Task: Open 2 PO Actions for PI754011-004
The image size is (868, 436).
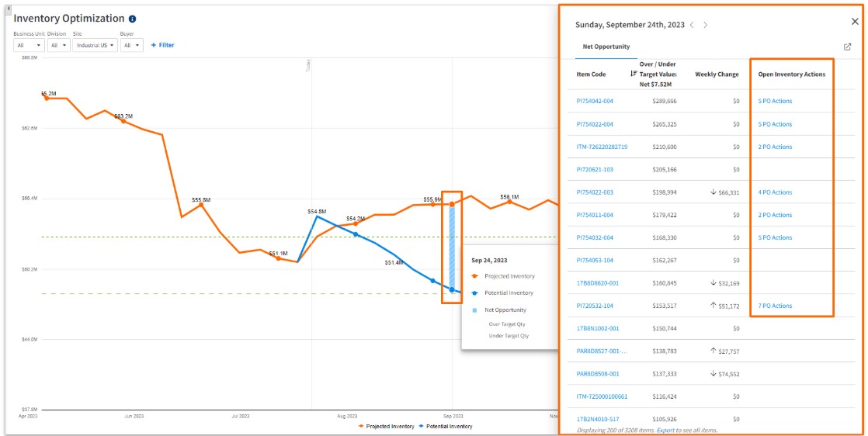Action: [x=775, y=215]
